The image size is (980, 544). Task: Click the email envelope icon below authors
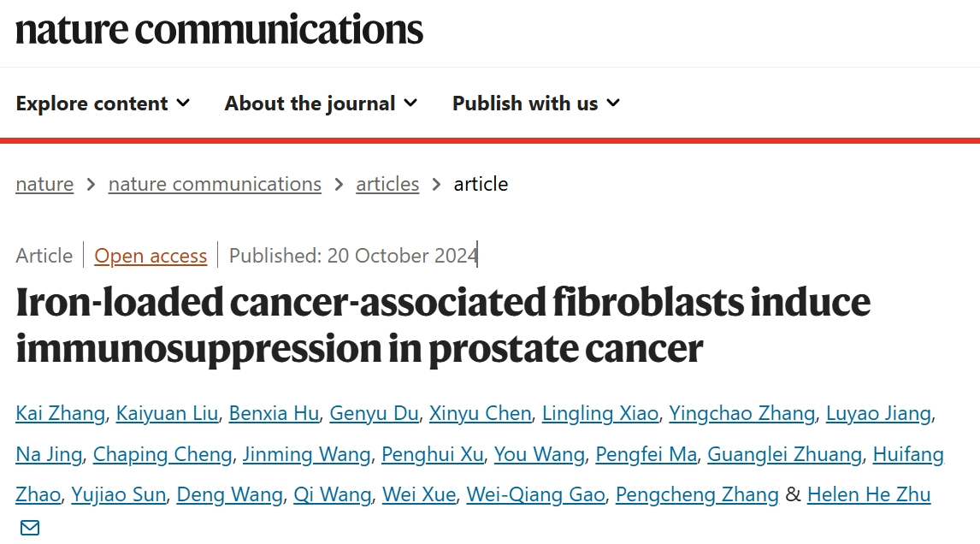(x=30, y=528)
